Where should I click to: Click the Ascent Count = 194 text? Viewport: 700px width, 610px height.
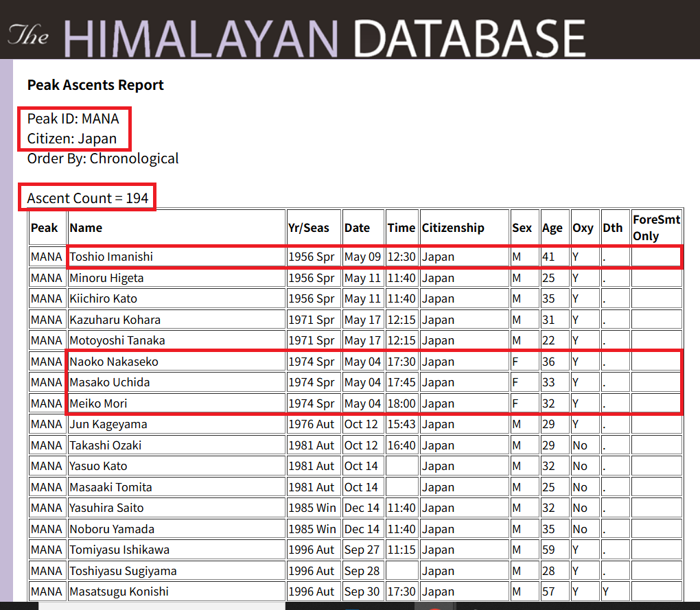coord(88,198)
